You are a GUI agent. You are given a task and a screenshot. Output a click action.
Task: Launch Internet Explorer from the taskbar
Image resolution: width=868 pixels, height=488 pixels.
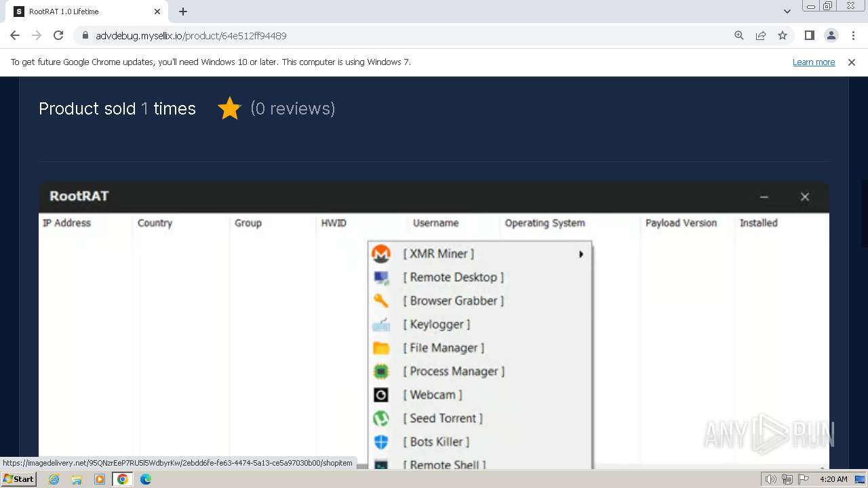tap(54, 479)
